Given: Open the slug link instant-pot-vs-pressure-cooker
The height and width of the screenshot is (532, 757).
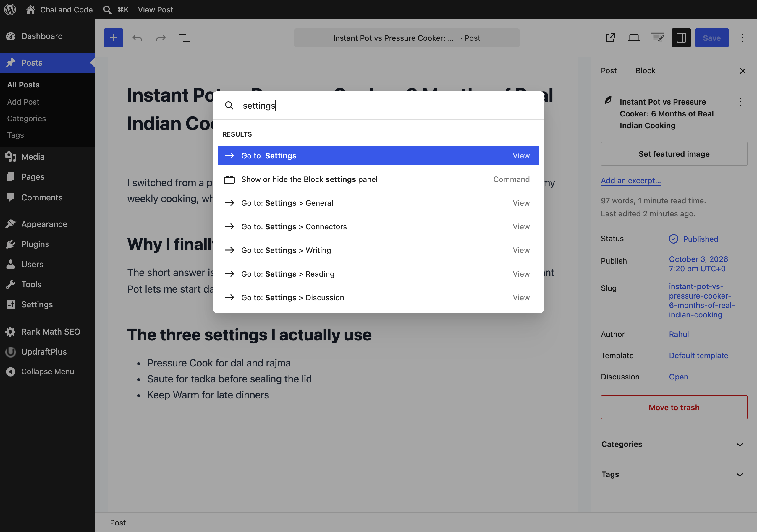Looking at the screenshot, I should (702, 301).
